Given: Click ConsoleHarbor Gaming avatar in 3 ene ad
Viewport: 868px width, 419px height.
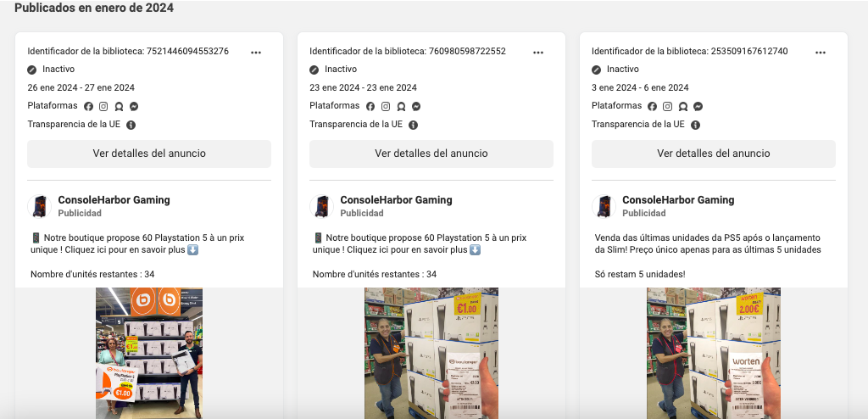Looking at the screenshot, I should pos(604,206).
